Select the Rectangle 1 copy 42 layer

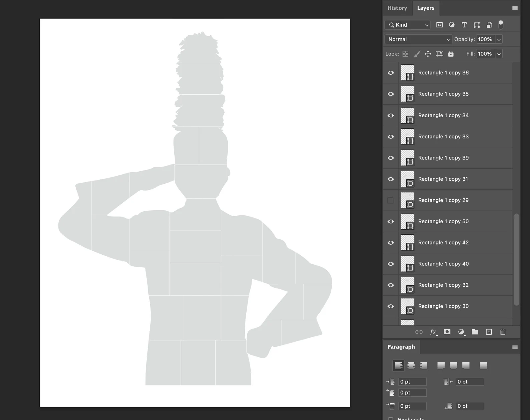pyautogui.click(x=443, y=243)
